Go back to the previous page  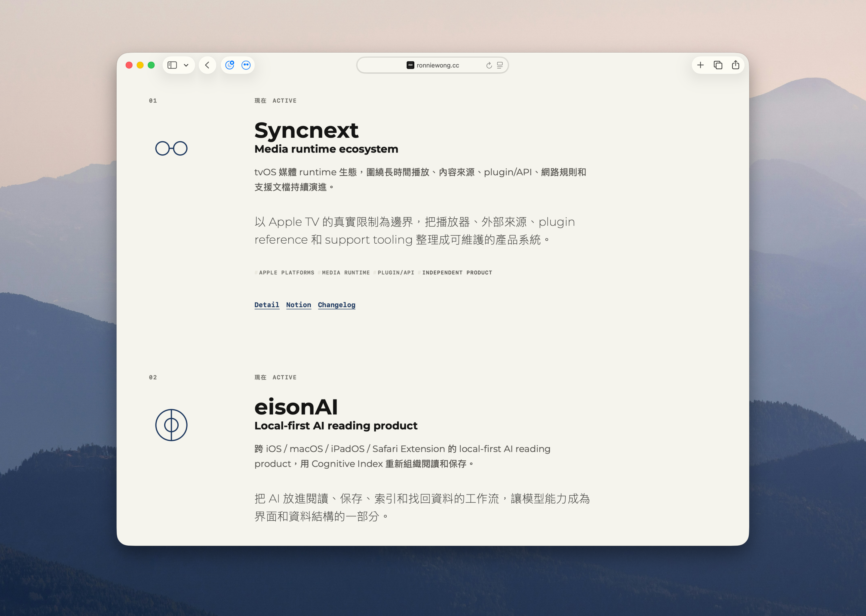[207, 65]
